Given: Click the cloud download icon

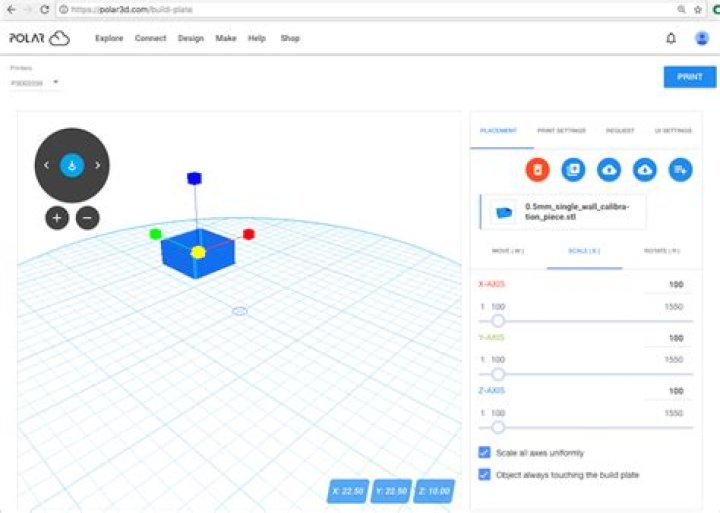Looking at the screenshot, I should (645, 170).
